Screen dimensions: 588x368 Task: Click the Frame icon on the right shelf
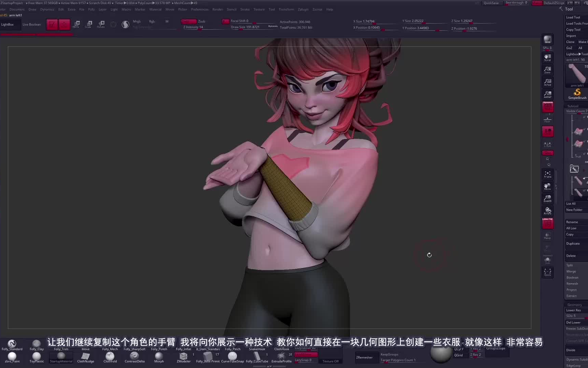[x=548, y=174]
